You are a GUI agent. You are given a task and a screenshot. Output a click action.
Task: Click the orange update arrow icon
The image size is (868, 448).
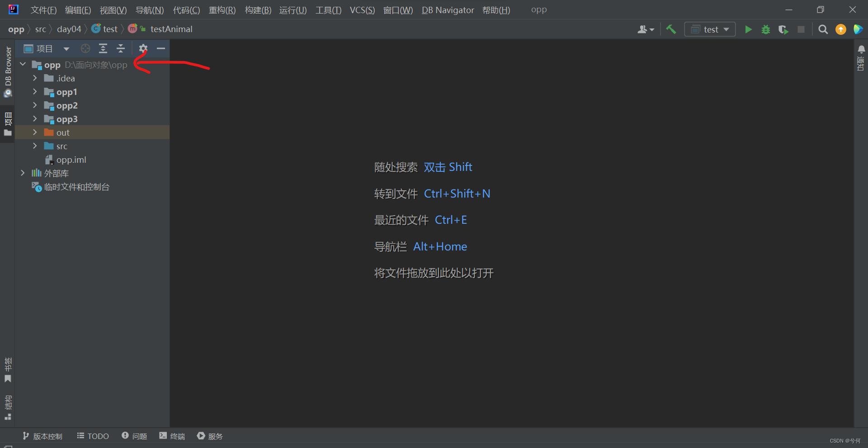[841, 29]
